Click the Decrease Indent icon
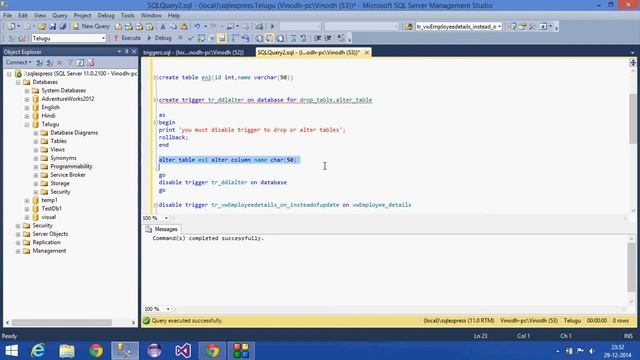Viewport: 640px width, 360px height. [x=318, y=38]
